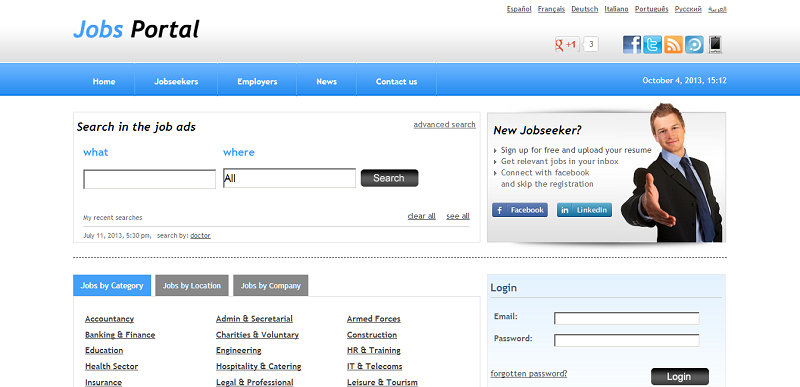Select the Jobs by Category tab
This screenshot has height=387, width=800.
(112, 286)
